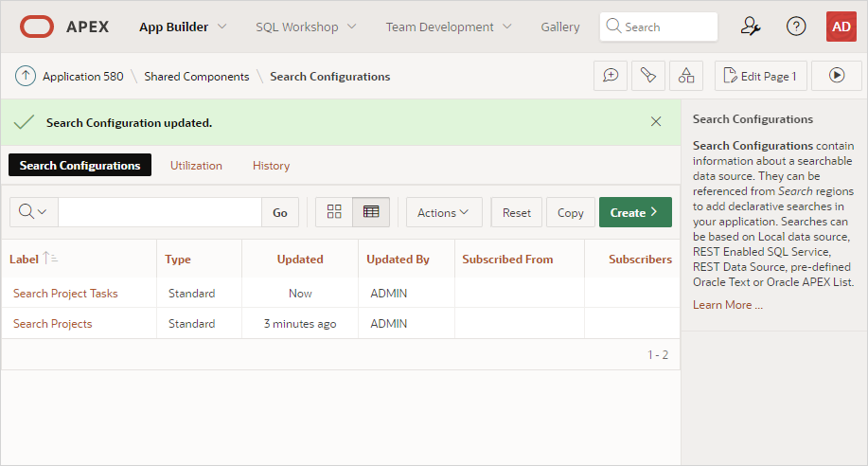868x466 pixels.
Task: Expand the SQL Workshop menu
Action: [x=306, y=27]
